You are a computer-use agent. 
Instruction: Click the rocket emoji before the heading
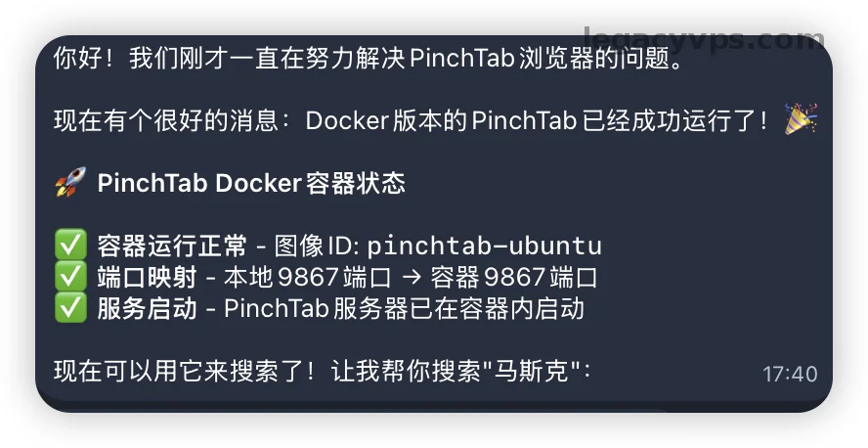[x=70, y=183]
